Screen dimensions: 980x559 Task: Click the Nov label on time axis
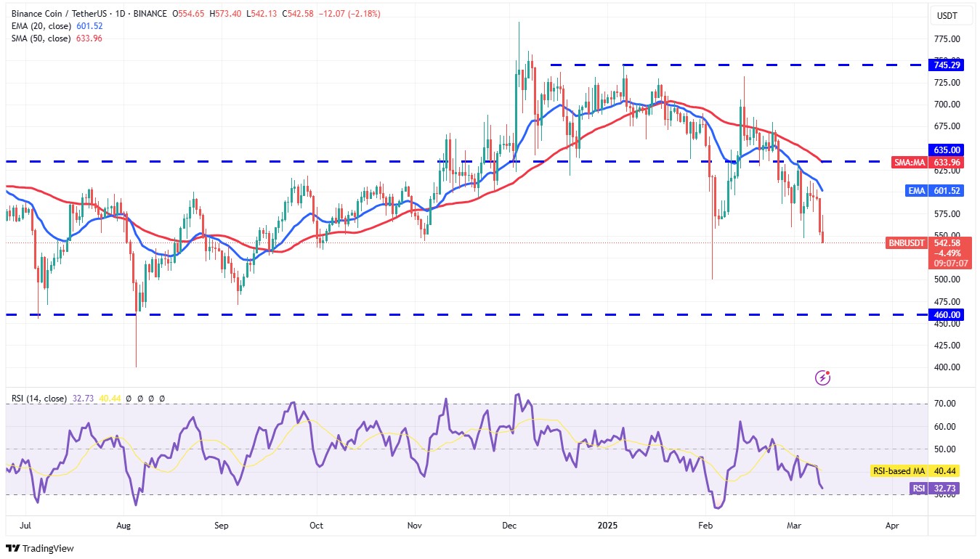[x=414, y=524]
